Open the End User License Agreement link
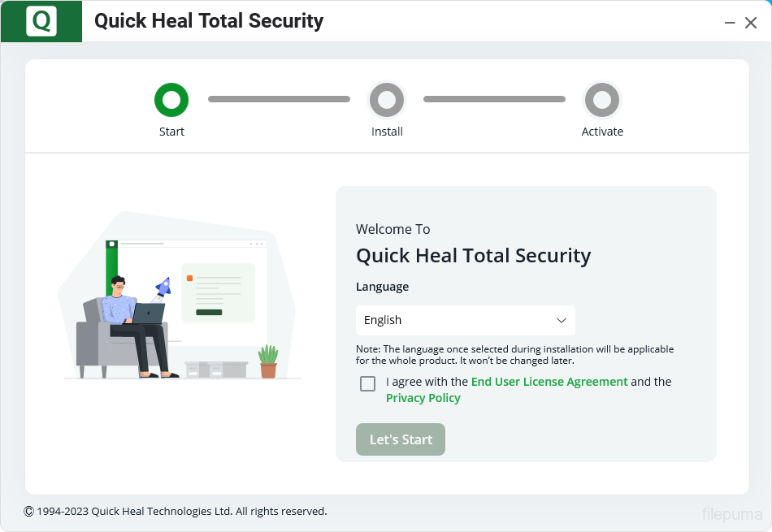This screenshot has width=772, height=532. (x=549, y=382)
